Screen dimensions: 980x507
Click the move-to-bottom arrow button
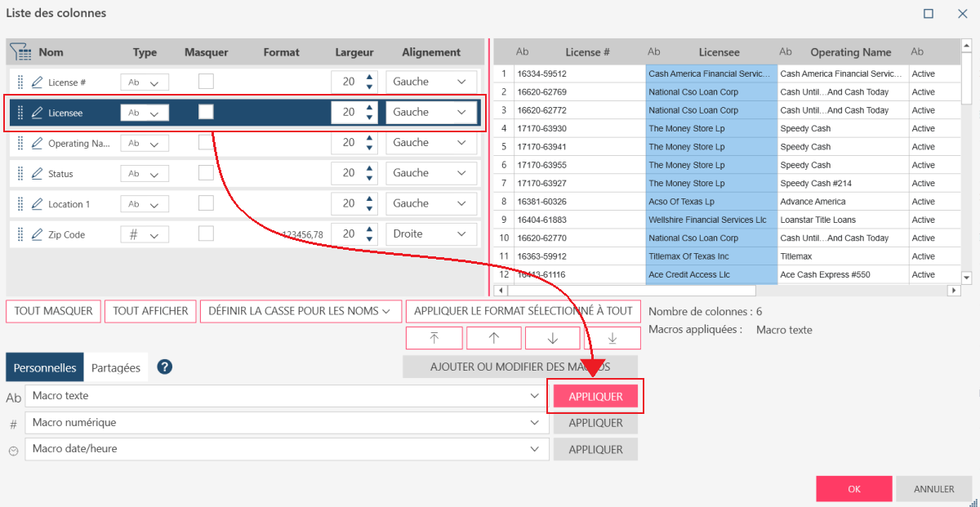612,338
